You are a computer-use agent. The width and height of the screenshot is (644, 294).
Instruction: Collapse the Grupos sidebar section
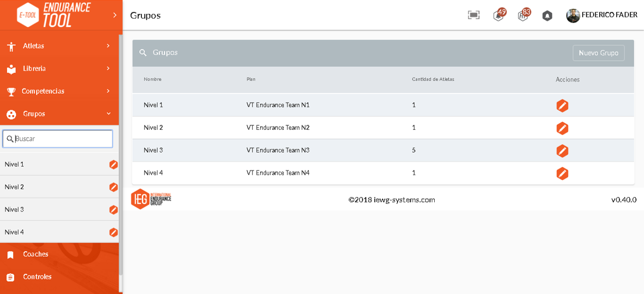click(59, 114)
